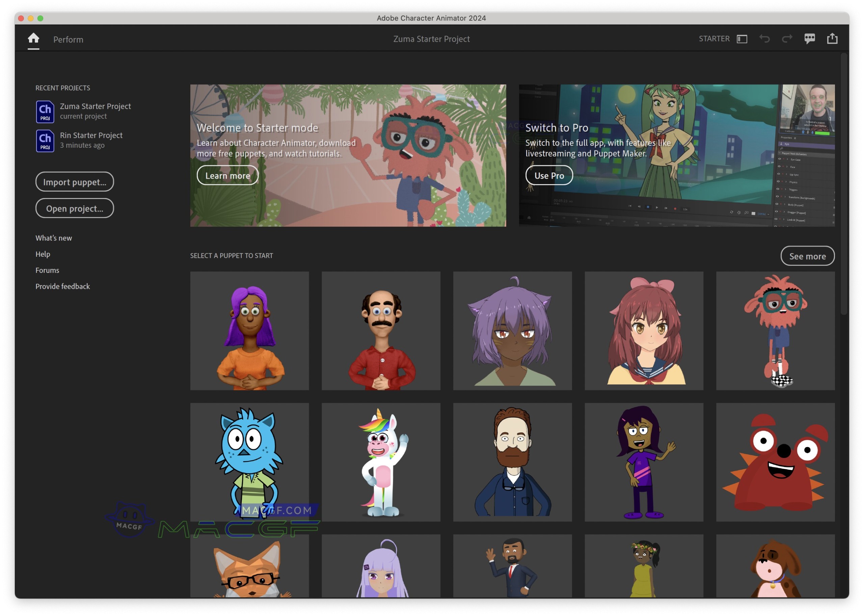The height and width of the screenshot is (616, 864).
Task: Open the macOS menu bar app title
Action: [x=431, y=18]
